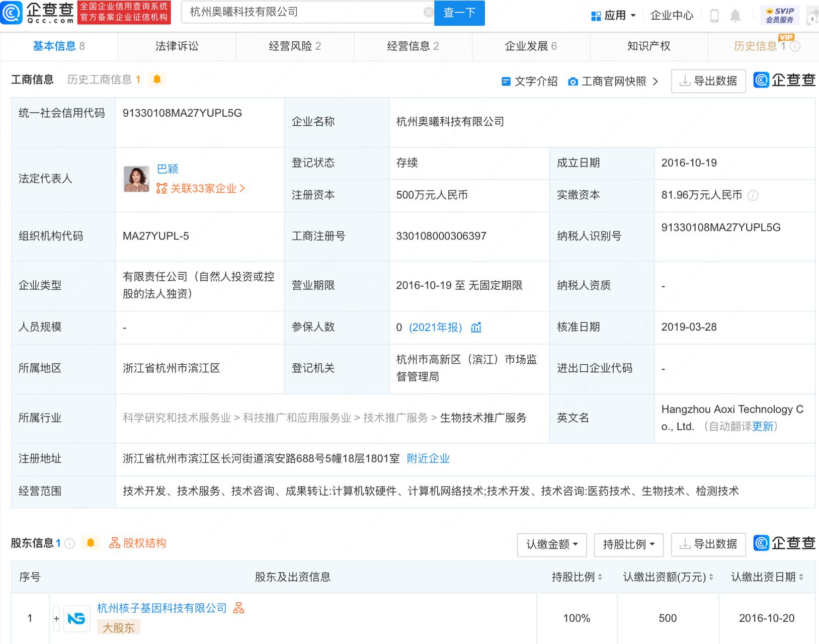Click 导出数据 button in 工商信息 section

[708, 81]
